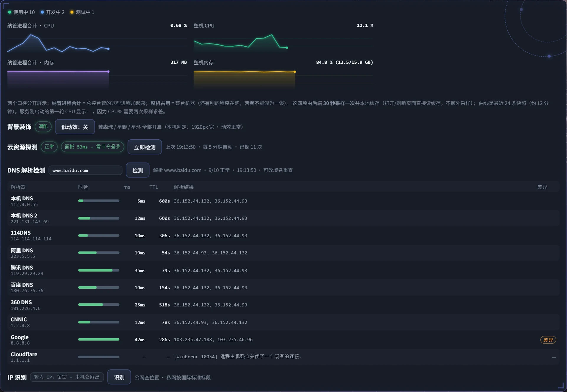567x392 pixels.
Task: Click the latency bar of Google row
Action: click(99, 339)
